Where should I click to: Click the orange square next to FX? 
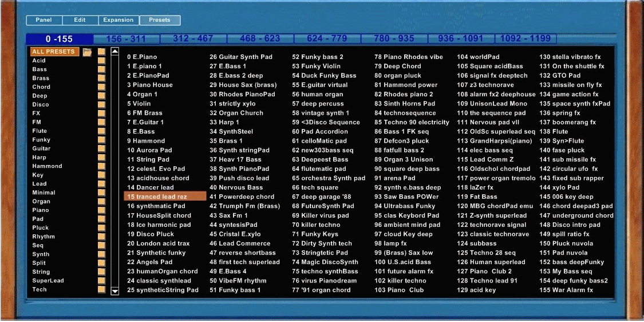click(x=101, y=113)
